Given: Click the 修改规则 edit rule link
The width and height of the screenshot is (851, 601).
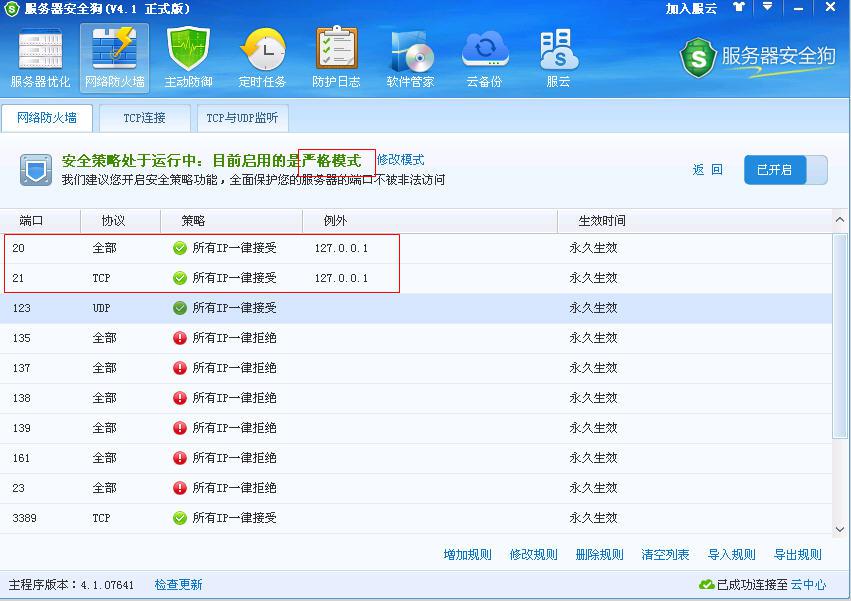Looking at the screenshot, I should click(534, 554).
